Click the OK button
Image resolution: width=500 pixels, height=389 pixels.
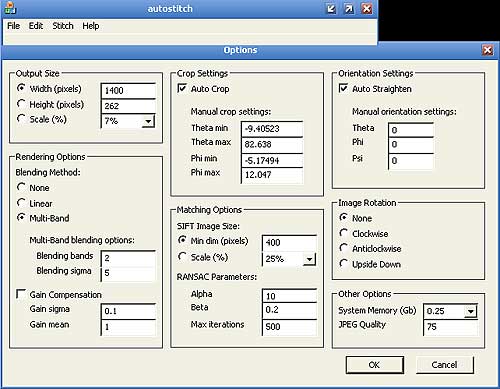point(375,365)
